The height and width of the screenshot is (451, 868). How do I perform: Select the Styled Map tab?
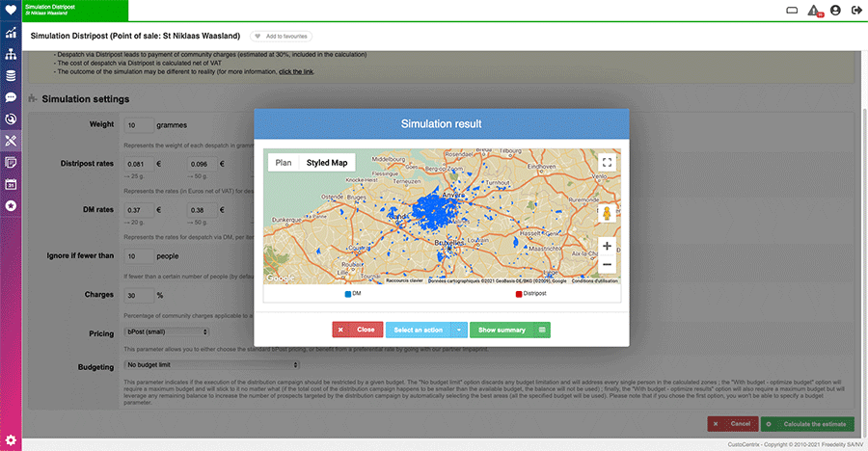click(327, 163)
